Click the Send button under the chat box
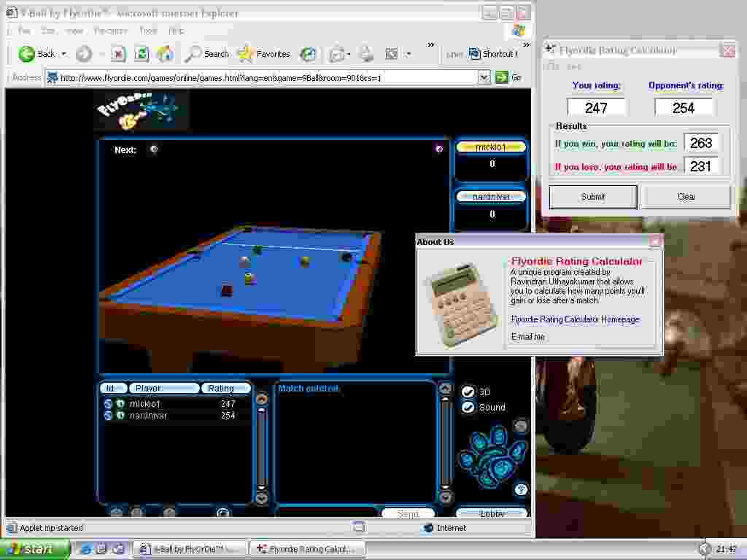The height and width of the screenshot is (560, 747). click(x=408, y=513)
